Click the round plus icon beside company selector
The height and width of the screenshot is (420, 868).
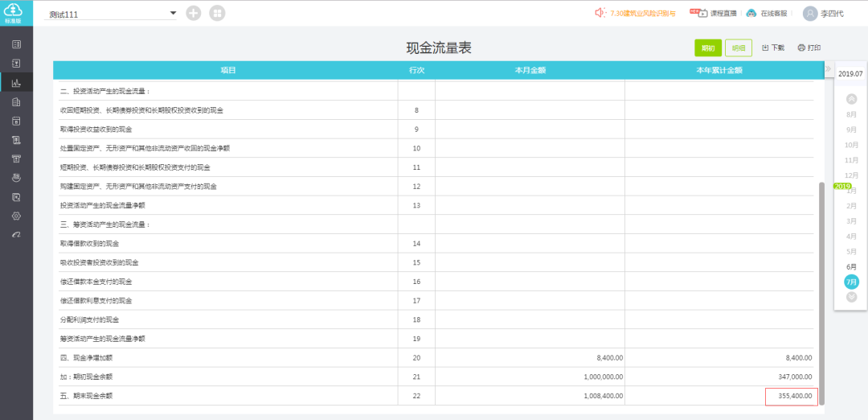pos(194,14)
